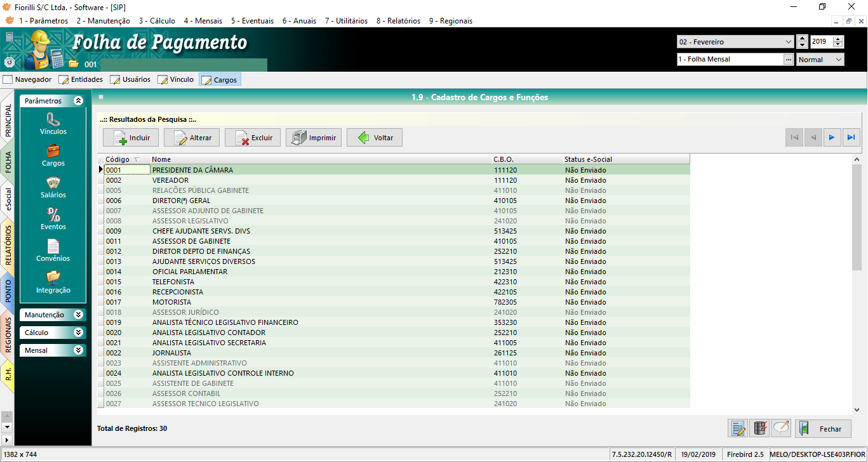This screenshot has height=462, width=868.
Task: Switch to the Usuários tab
Action: [x=130, y=80]
